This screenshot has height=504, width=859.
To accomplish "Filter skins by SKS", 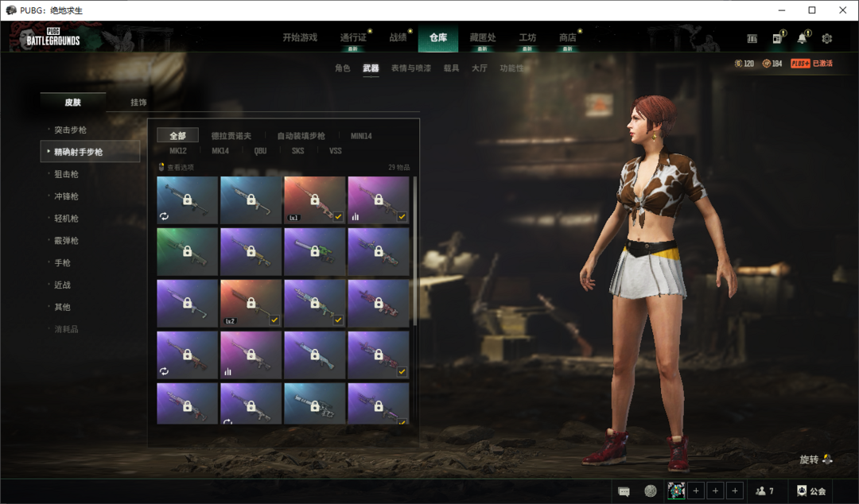I will click(x=297, y=151).
